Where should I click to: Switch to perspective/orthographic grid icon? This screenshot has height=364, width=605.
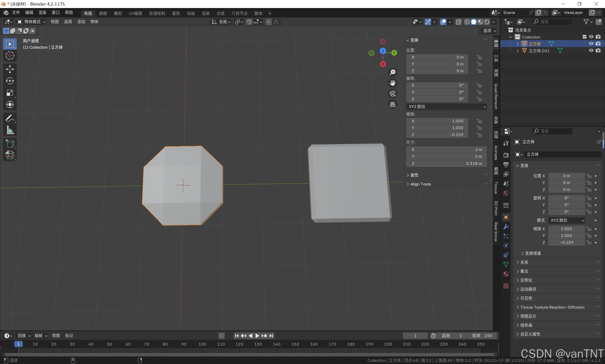point(392,104)
